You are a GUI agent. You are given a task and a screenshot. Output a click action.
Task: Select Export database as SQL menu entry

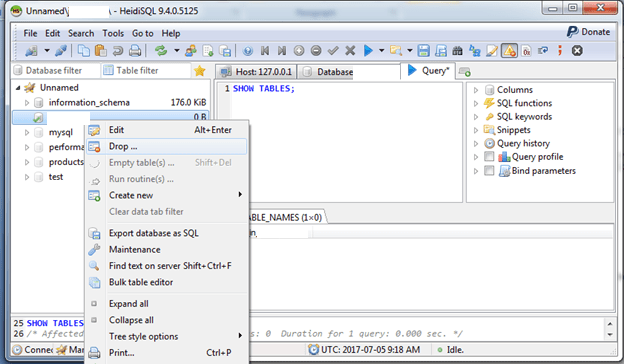(166, 233)
